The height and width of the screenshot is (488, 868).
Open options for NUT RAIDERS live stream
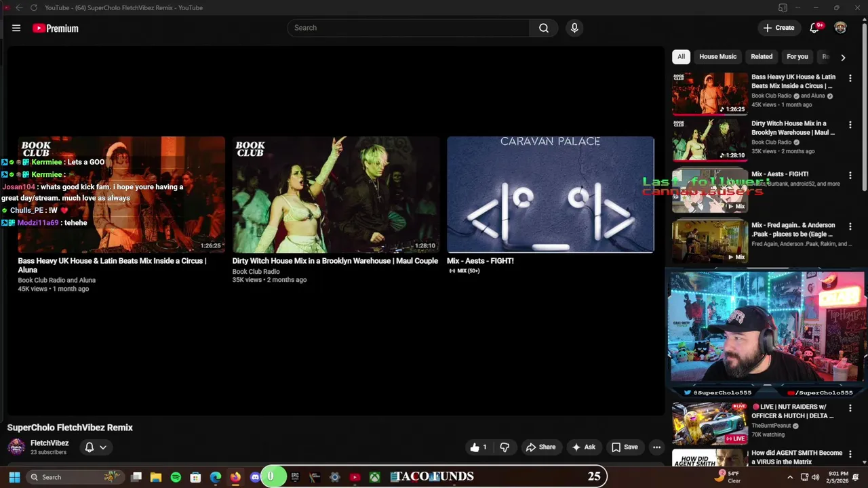[850, 408]
